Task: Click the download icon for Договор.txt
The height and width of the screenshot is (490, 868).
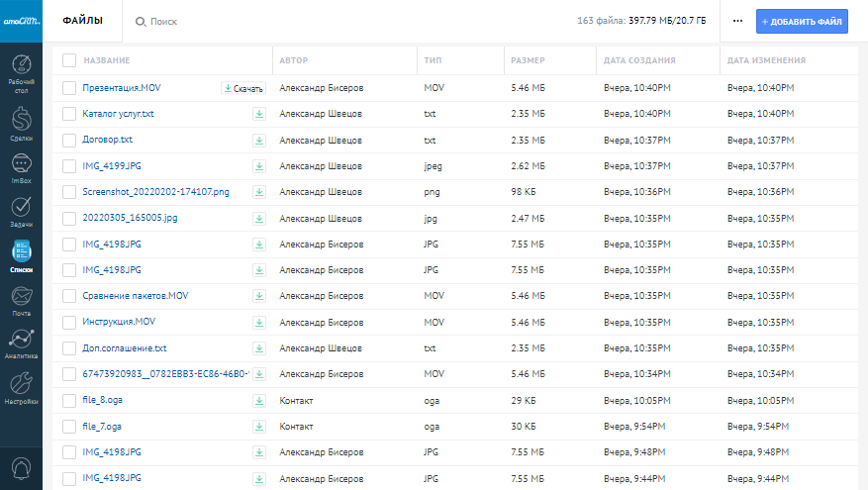Action: pos(259,140)
